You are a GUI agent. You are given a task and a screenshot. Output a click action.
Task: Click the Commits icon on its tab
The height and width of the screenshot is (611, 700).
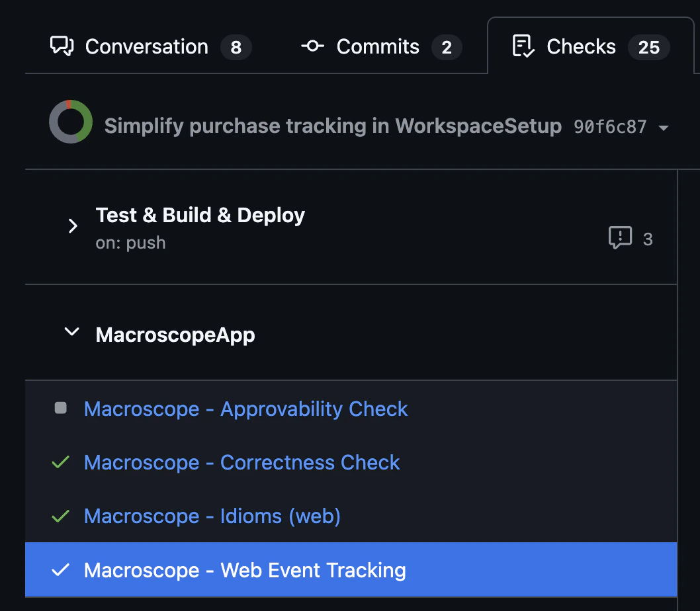312,46
